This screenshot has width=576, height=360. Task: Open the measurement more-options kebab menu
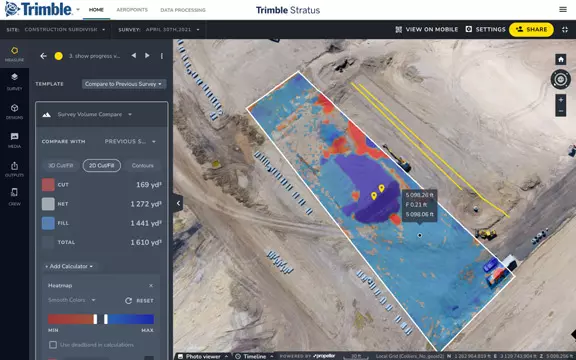162,56
